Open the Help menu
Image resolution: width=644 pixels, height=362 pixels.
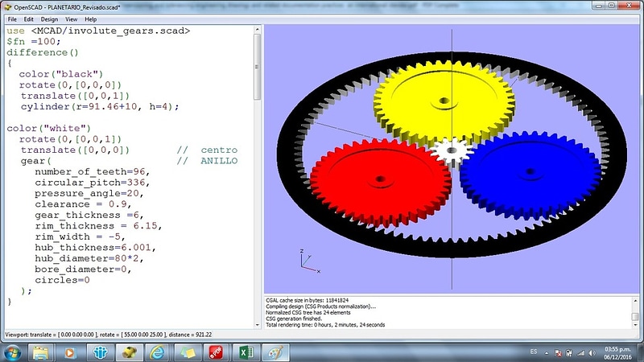[91, 19]
